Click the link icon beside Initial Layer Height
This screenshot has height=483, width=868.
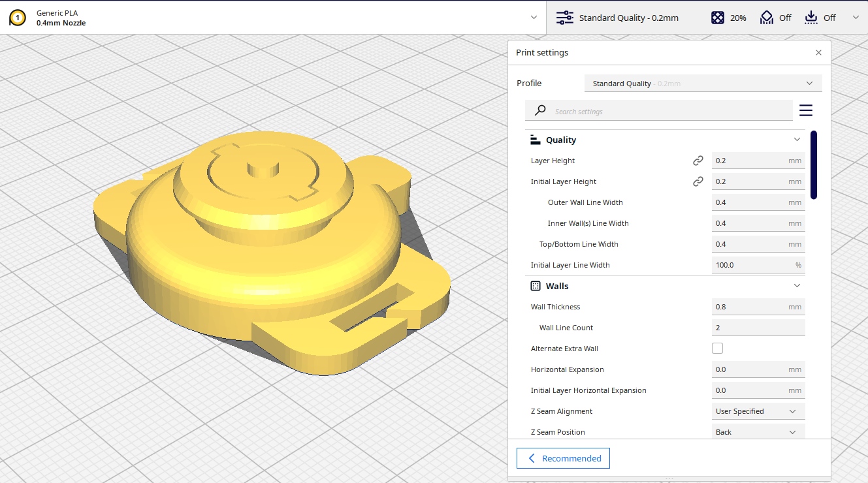click(698, 181)
